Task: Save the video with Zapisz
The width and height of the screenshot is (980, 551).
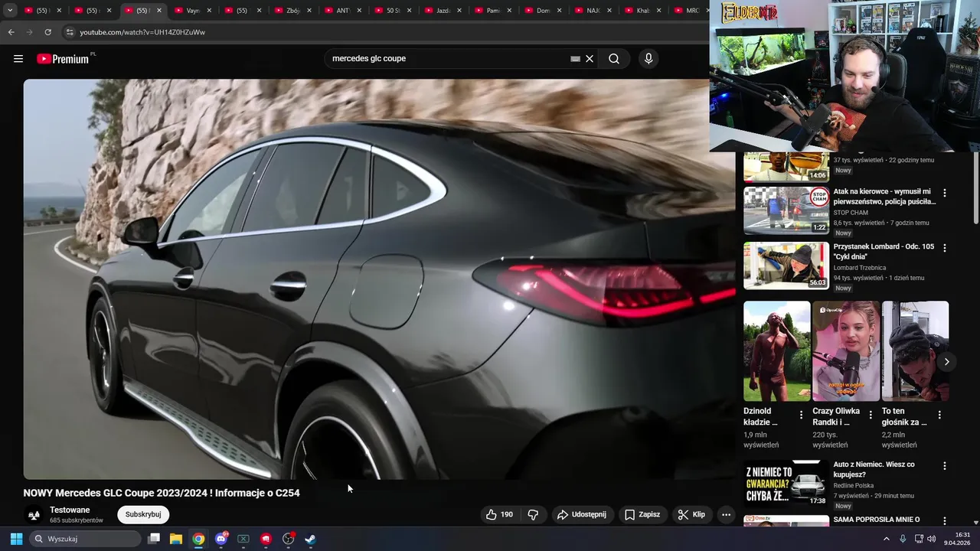Action: (642, 515)
